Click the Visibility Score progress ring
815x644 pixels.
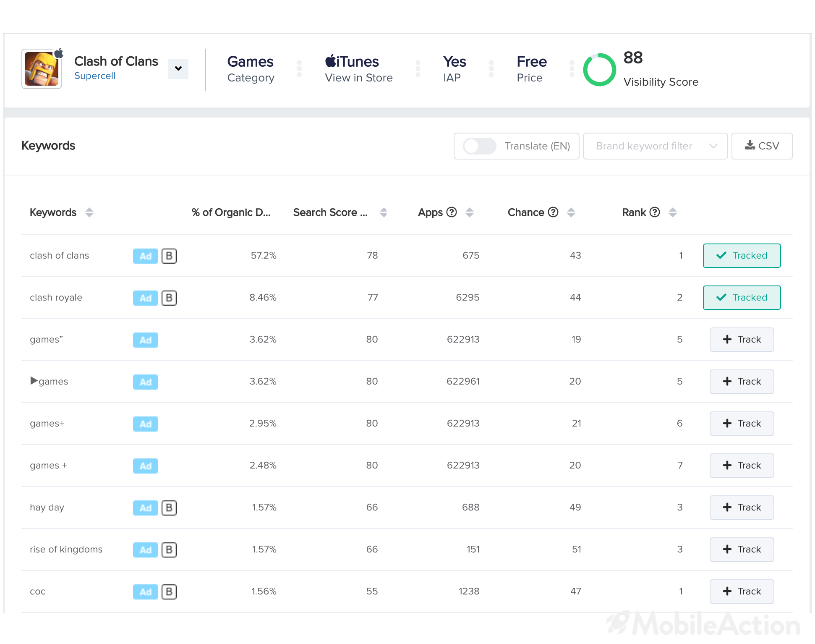point(599,70)
